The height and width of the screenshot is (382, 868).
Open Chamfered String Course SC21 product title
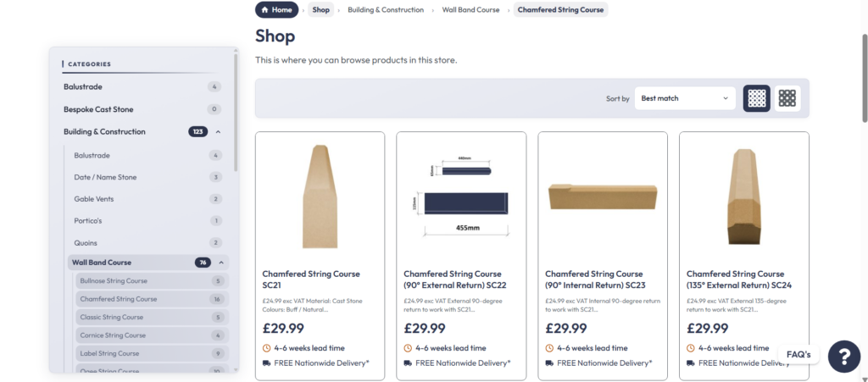tap(311, 280)
